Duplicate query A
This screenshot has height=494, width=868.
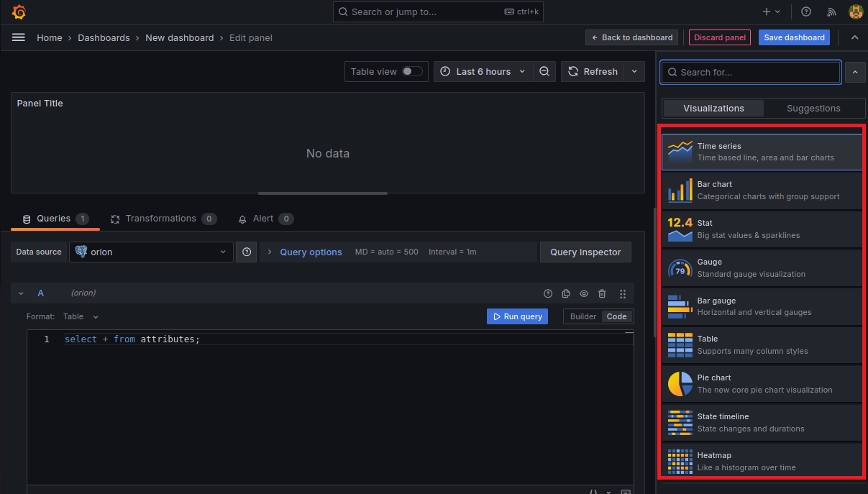pyautogui.click(x=566, y=293)
